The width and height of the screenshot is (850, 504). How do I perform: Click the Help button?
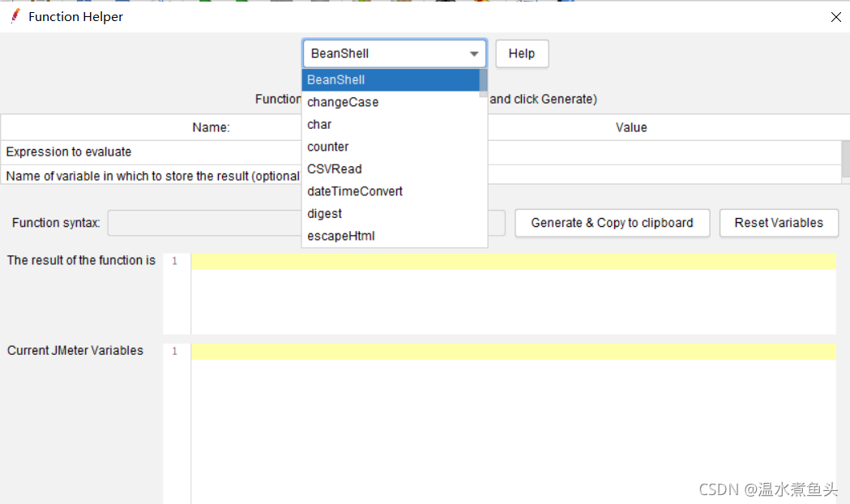coord(522,53)
